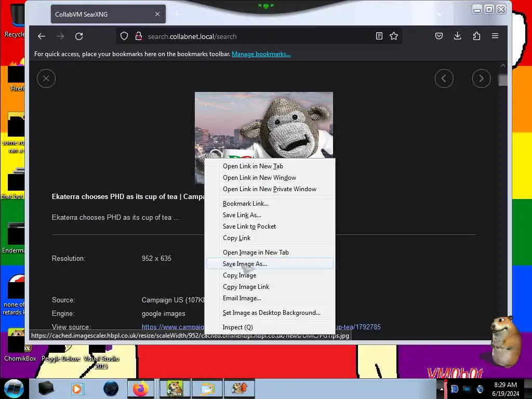Click the padlock site security icon
Image resolution: width=532 pixels, height=399 pixels.
(x=138, y=36)
